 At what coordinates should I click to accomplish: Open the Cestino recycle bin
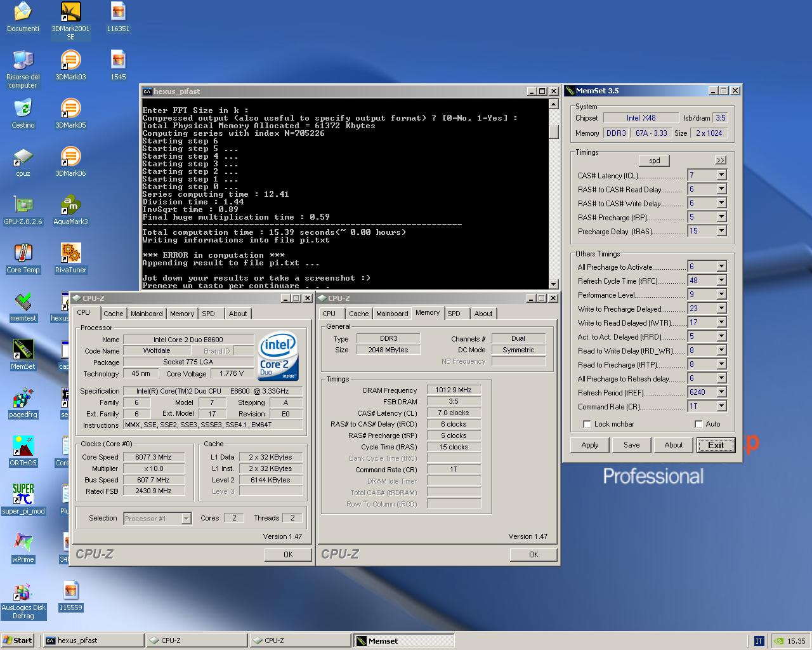23,114
